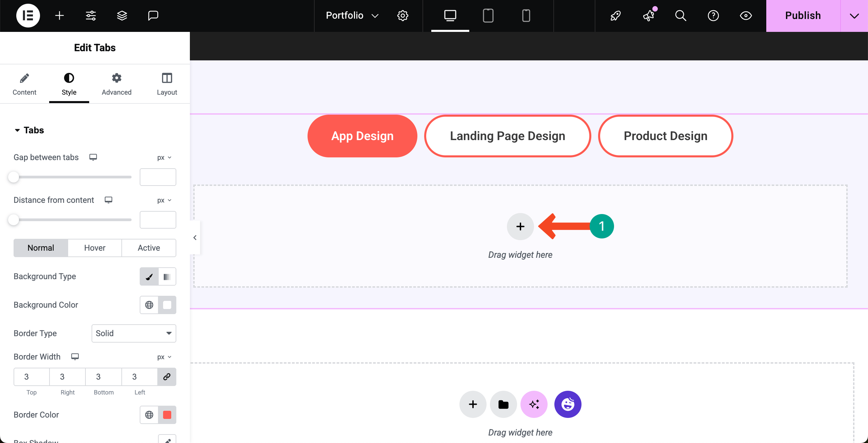Screen dimensions: 868x443
Task: Choose Classic background type brush
Action: (149, 276)
